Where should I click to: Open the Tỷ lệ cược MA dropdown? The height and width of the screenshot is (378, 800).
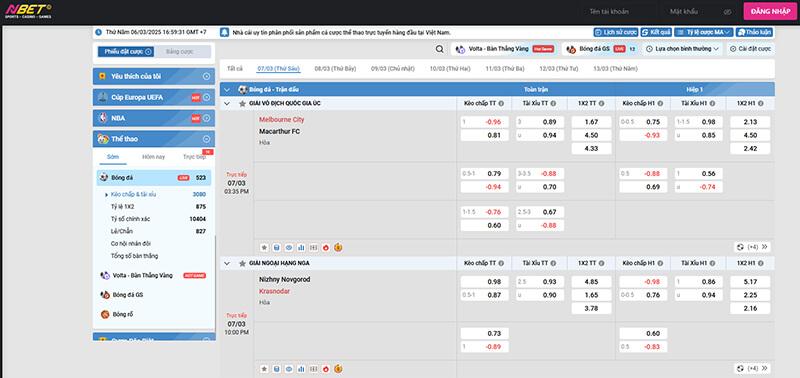[x=704, y=32]
